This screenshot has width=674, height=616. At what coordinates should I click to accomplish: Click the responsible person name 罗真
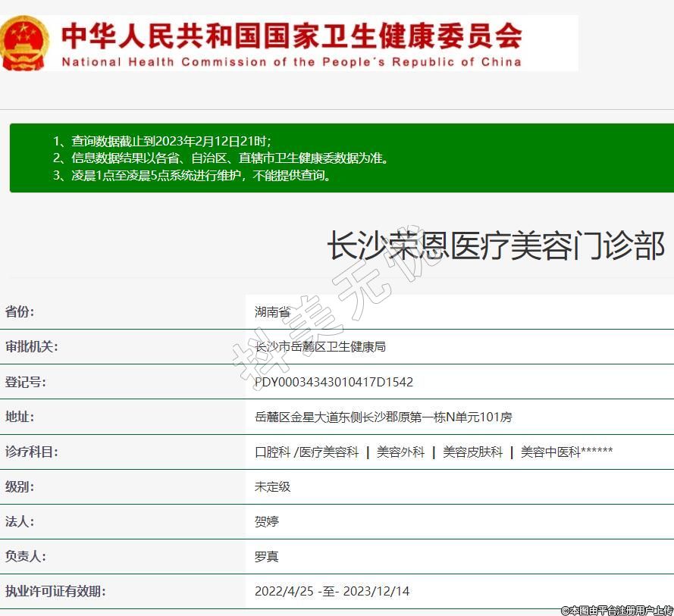pos(266,556)
